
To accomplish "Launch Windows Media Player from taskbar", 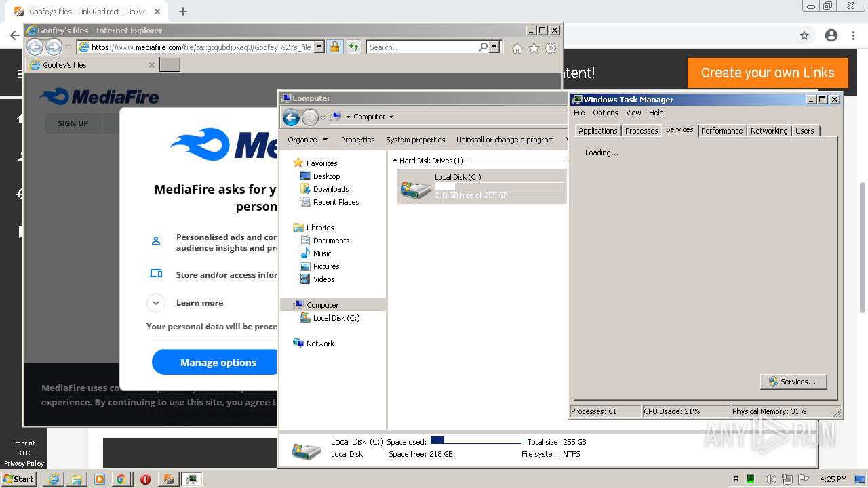I will (100, 479).
